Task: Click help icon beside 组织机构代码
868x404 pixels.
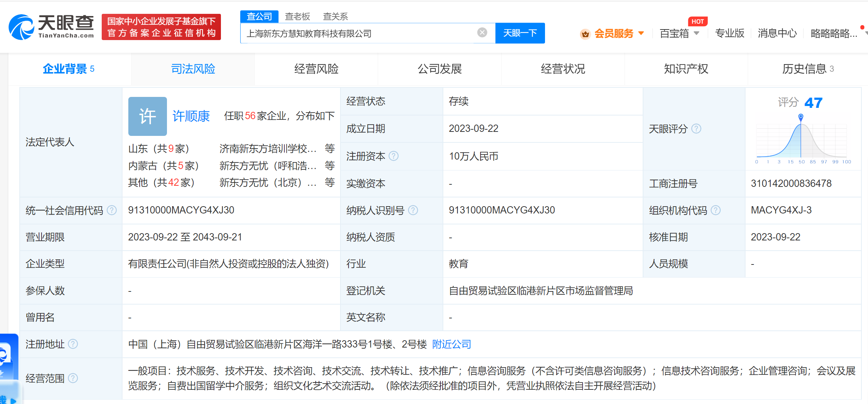Action: point(715,210)
